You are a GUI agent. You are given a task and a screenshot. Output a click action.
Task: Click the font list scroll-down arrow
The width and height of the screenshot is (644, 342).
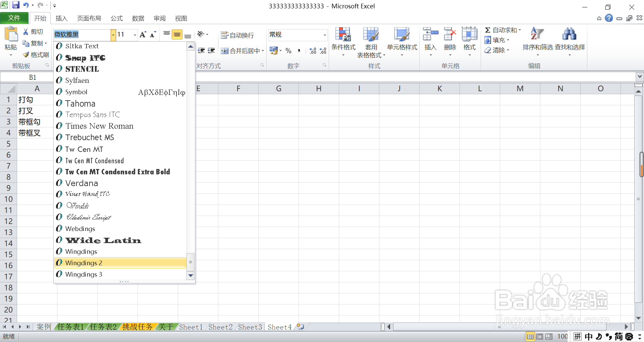pos(191,276)
